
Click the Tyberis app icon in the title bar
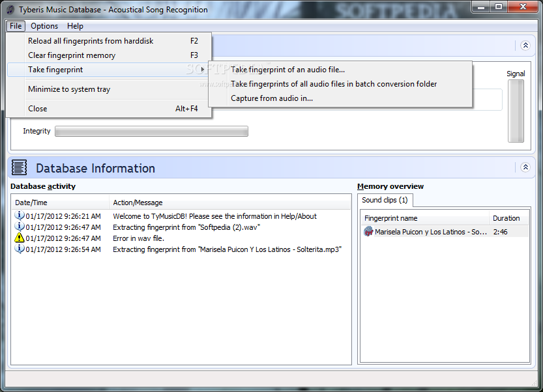point(10,10)
